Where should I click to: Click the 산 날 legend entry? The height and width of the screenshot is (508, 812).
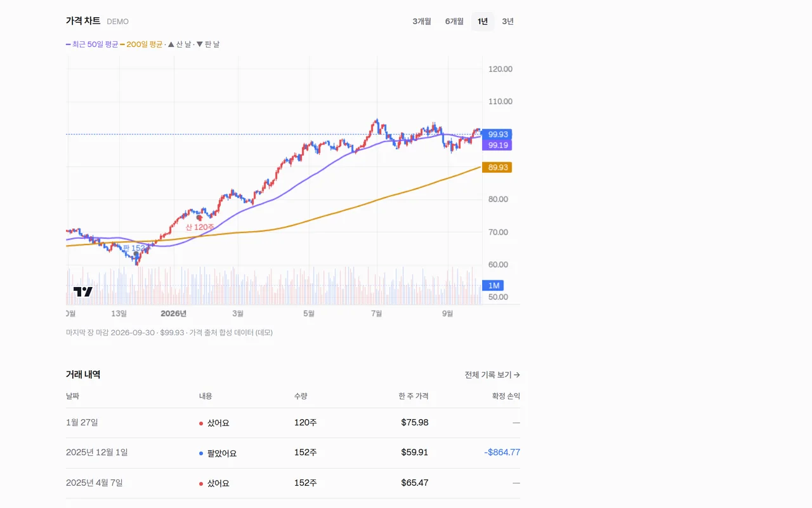tap(180, 44)
